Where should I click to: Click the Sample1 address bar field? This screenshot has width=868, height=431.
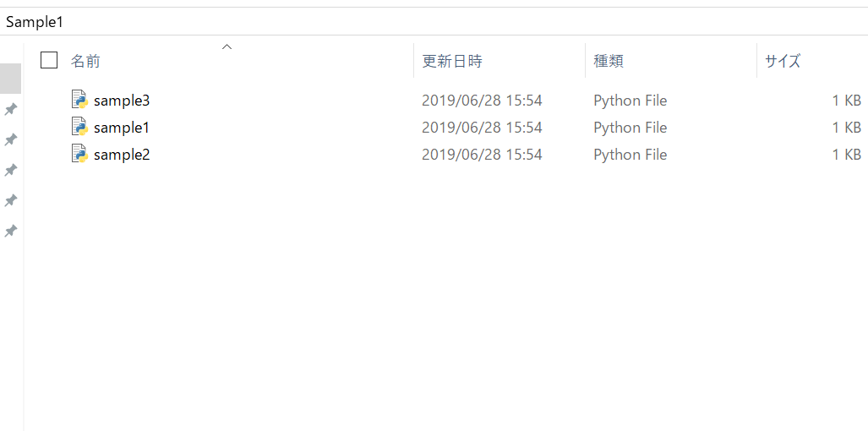click(x=434, y=23)
